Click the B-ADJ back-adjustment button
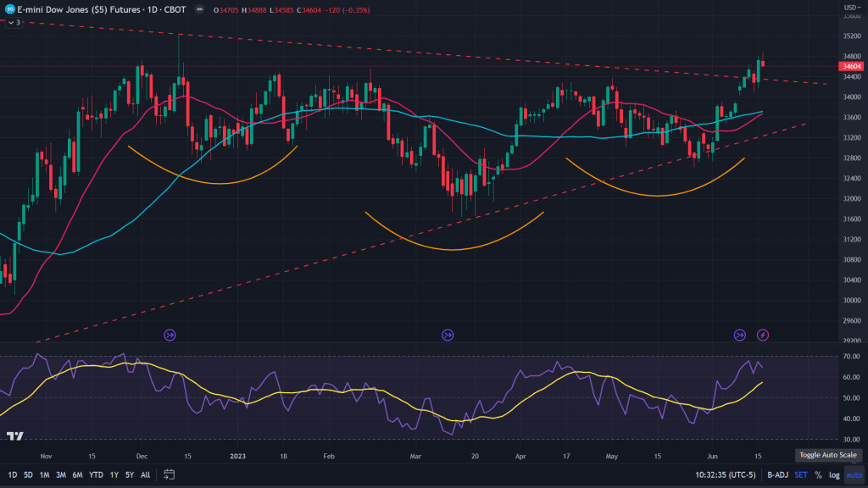Image resolution: width=868 pixels, height=488 pixels. 777,475
